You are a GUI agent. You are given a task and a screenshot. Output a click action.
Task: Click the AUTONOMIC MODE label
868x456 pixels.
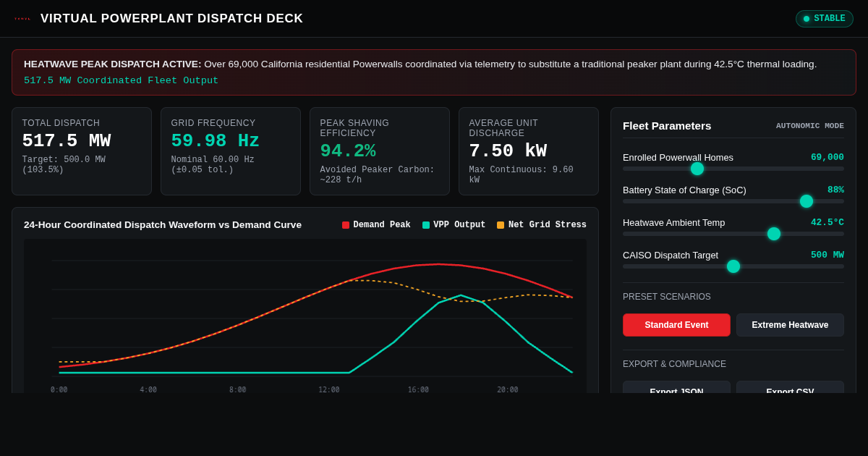pos(810,126)
